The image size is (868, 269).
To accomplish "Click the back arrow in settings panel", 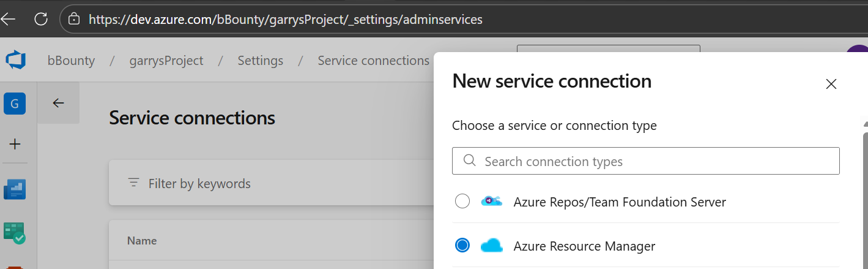I will (58, 103).
